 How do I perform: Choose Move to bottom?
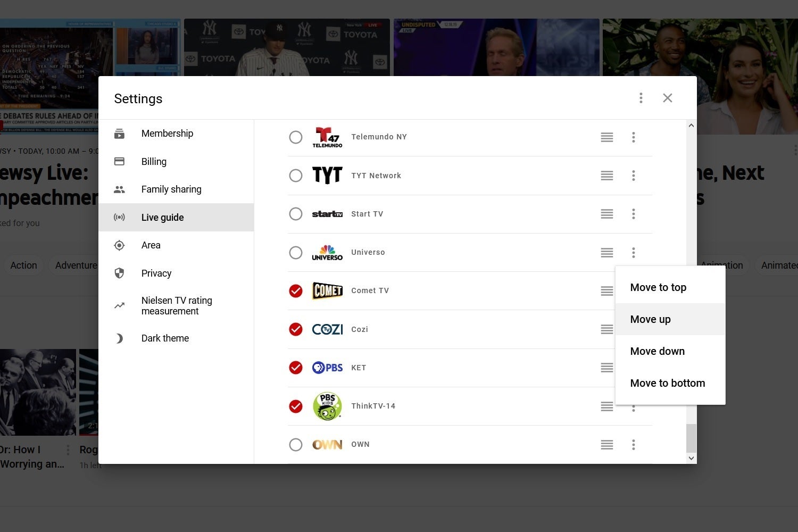670,383
